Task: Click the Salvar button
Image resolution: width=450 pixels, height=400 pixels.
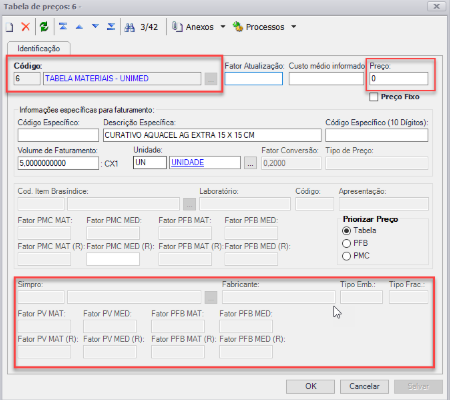Action: 418,386
